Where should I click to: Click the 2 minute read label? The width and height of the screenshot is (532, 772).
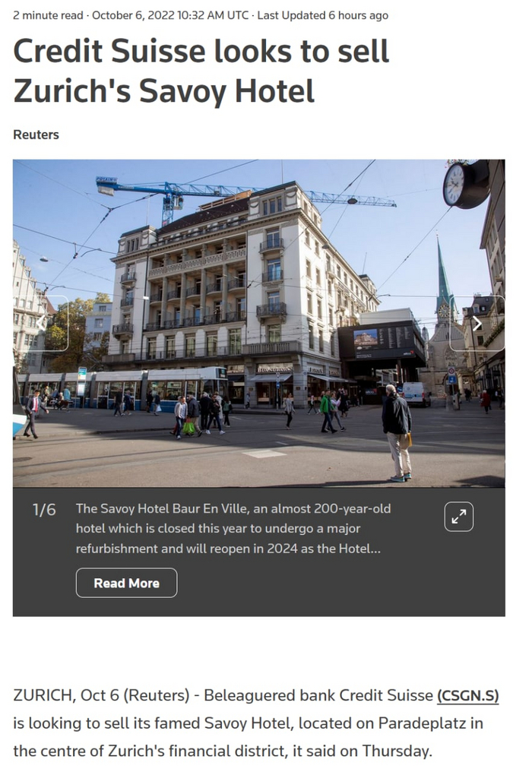coord(48,15)
